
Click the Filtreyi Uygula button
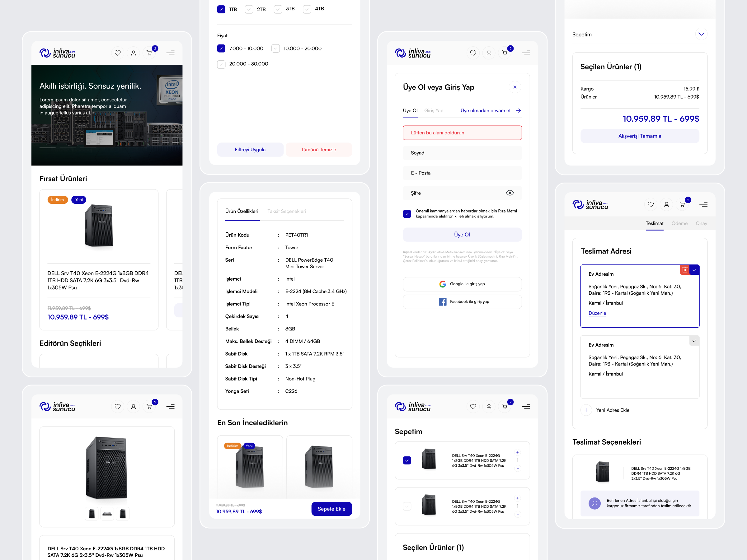tap(250, 149)
